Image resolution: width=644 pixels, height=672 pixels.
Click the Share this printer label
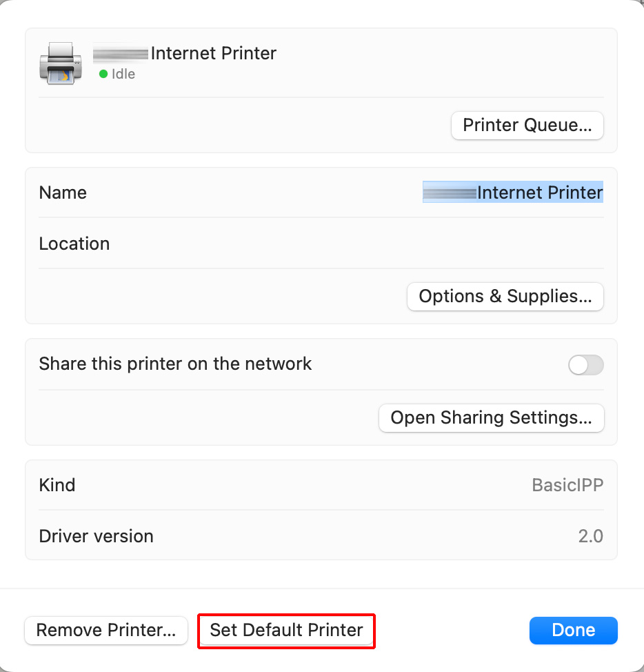175,364
